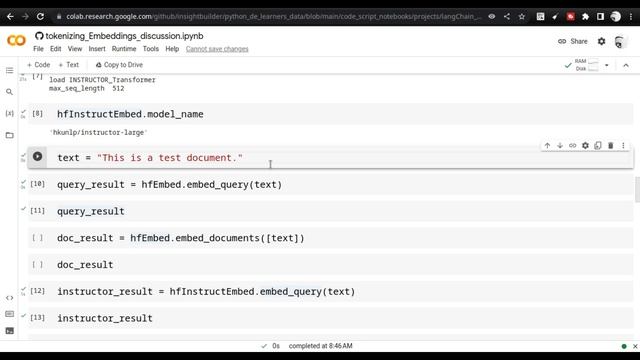Open the cell editor settings gear
Screen dimensions: 640x360
point(585,145)
